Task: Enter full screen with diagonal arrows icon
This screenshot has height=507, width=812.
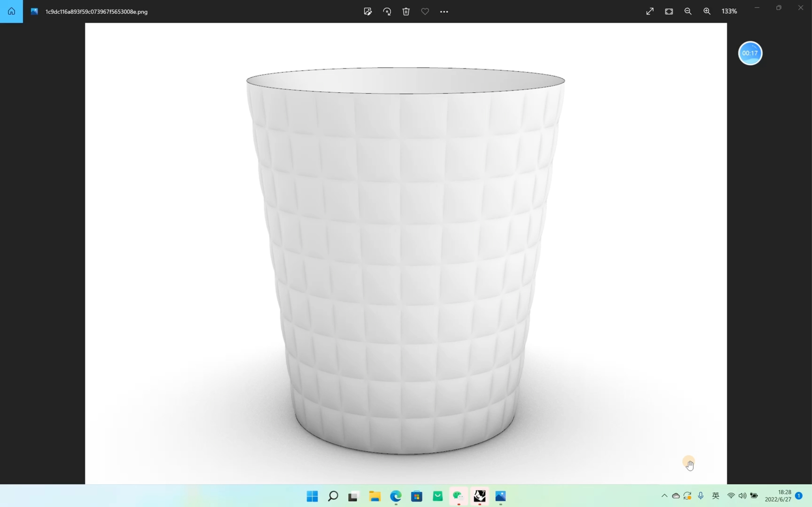Action: (650, 11)
